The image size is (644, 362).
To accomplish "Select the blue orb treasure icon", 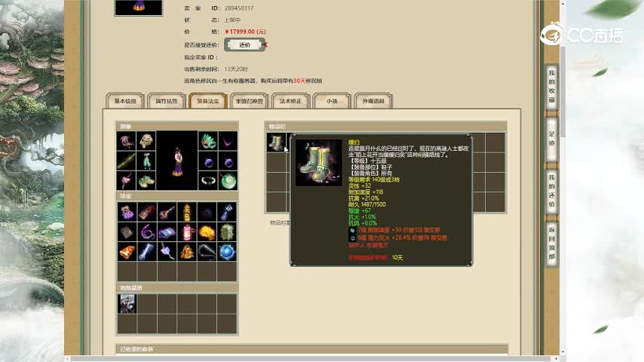I will click(x=227, y=252).
